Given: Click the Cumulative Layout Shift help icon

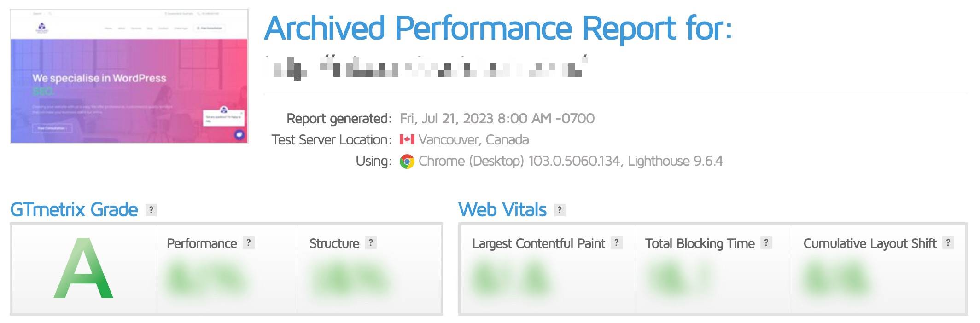Looking at the screenshot, I should 948,243.
